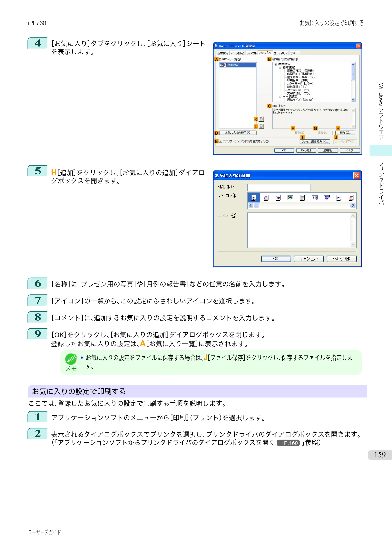The width and height of the screenshot is (392, 555).
Task: Click ヘルプ(H) in お気に入りの追加 dialog
Action: click(x=341, y=259)
